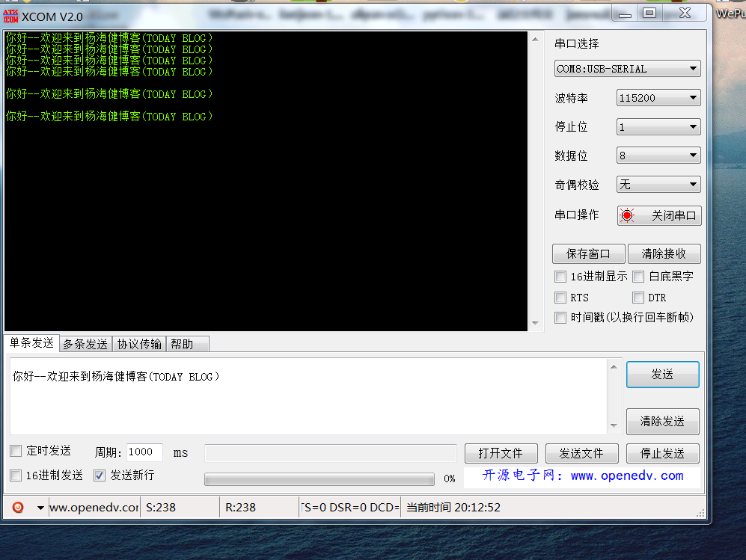Select the 单条发送 tab
746x560 pixels.
tap(31, 343)
